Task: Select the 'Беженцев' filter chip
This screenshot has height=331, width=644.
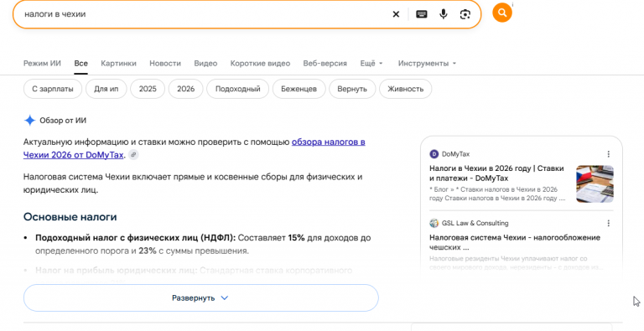Action: [x=299, y=89]
